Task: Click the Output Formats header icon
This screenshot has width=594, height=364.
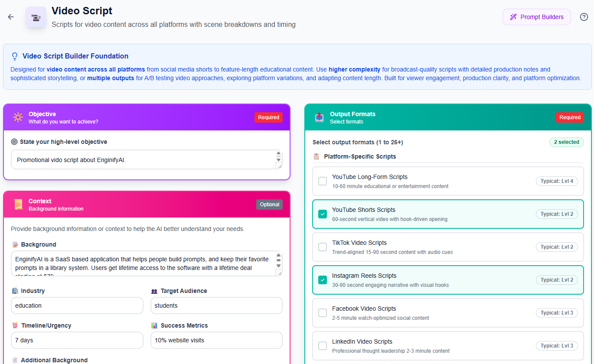Action: [x=320, y=117]
